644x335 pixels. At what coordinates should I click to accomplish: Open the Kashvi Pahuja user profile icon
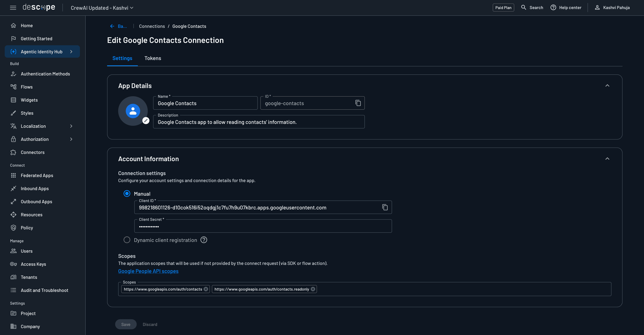click(x=597, y=8)
